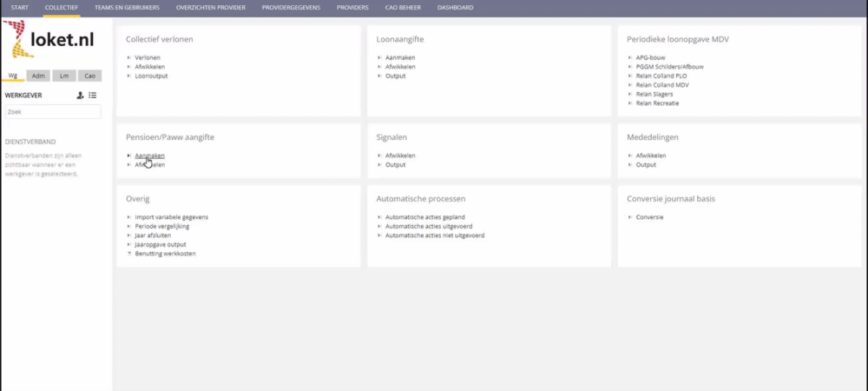The image size is (868, 391).
Task: Click Loonoutput link
Action: click(x=151, y=76)
